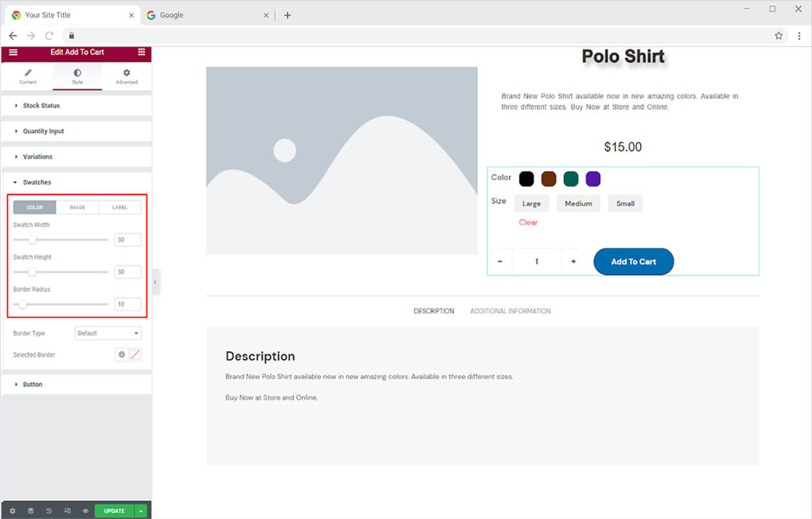
Task: Click the global color globe icon
Action: 121,354
